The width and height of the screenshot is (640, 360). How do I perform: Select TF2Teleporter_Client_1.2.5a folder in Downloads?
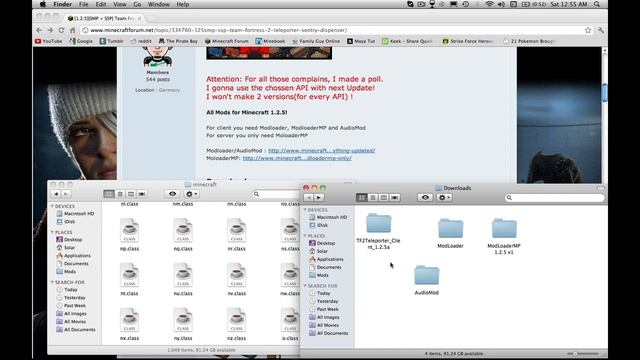378,231
